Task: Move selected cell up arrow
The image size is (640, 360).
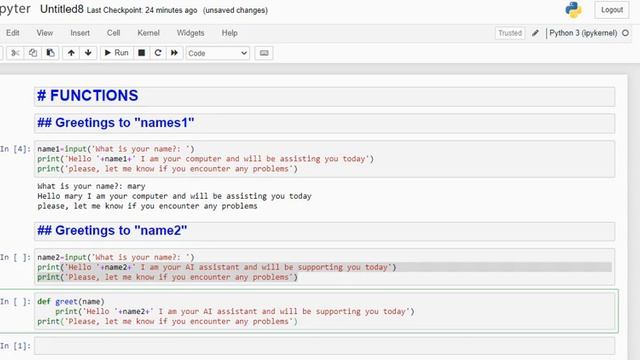Action: (71, 53)
